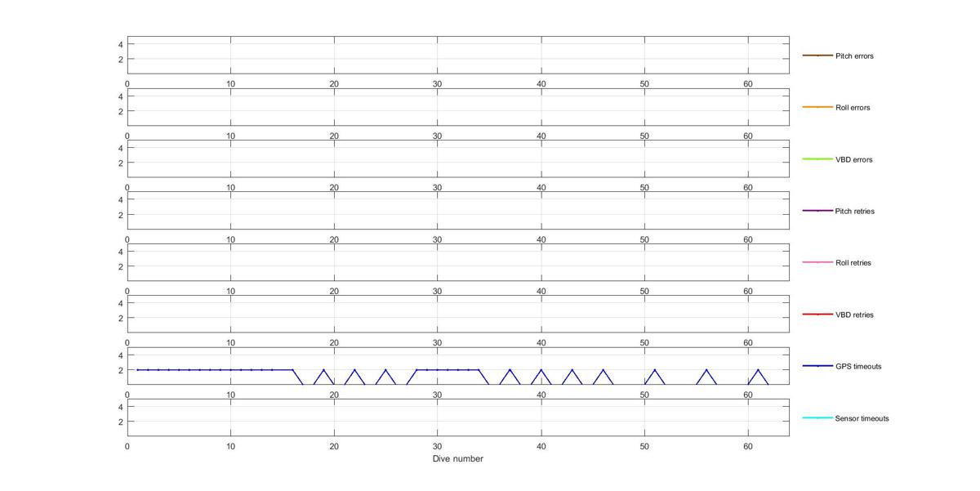
Task: Pick the GPS timeouts peak at dive 46
Action: pyautogui.click(x=603, y=370)
